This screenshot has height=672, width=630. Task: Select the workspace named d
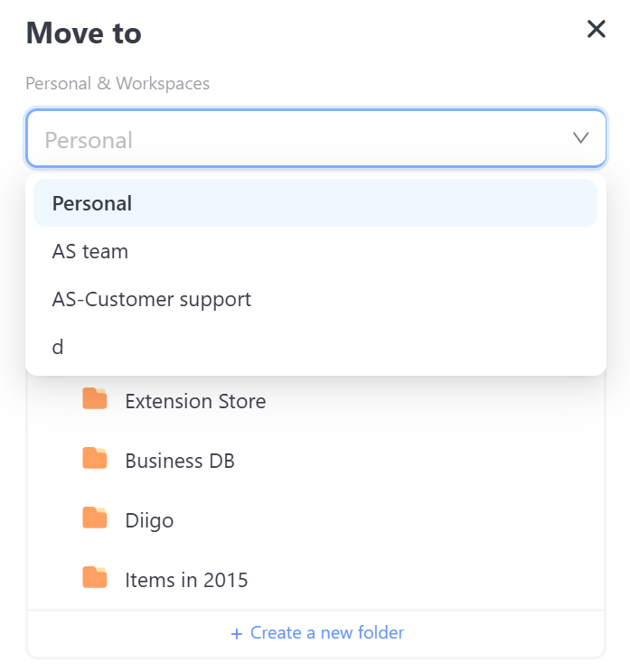(315, 347)
